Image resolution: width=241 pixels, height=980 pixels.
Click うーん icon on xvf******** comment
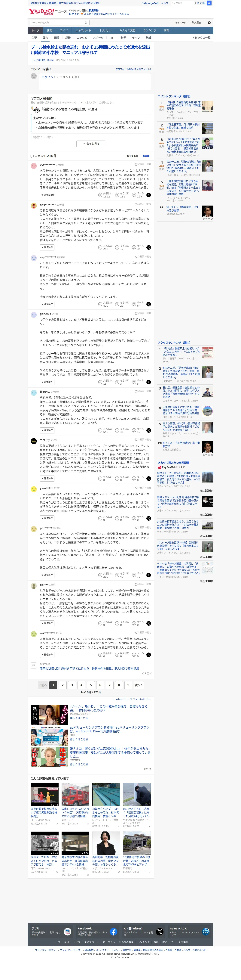click(134, 195)
